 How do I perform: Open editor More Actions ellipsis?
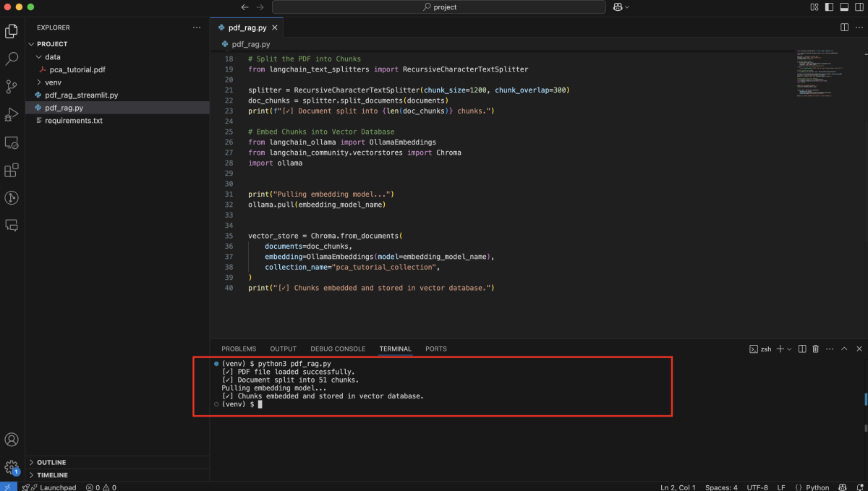click(x=858, y=27)
